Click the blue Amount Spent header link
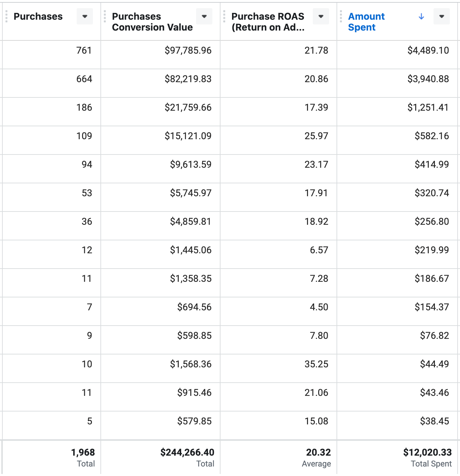The image size is (460, 476). pyautogui.click(x=366, y=22)
